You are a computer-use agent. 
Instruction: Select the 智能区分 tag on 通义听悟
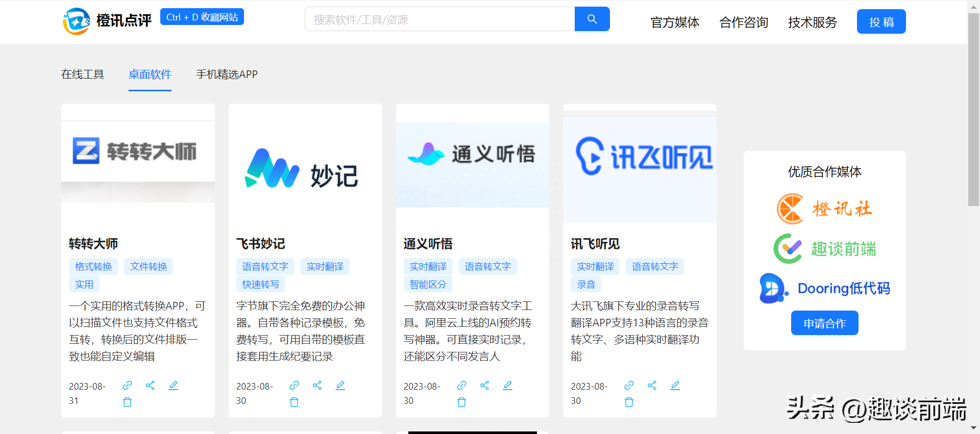tap(428, 284)
